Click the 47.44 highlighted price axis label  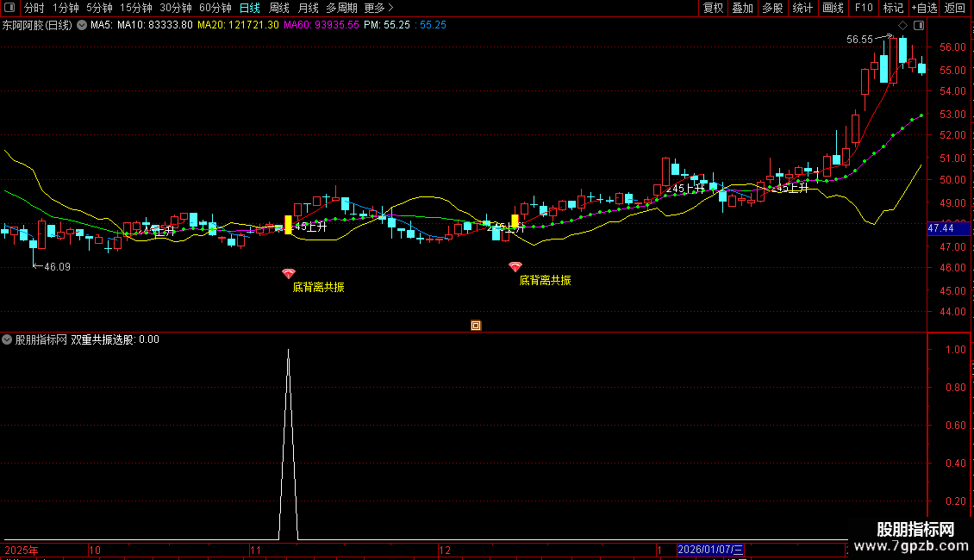pyautogui.click(x=948, y=228)
